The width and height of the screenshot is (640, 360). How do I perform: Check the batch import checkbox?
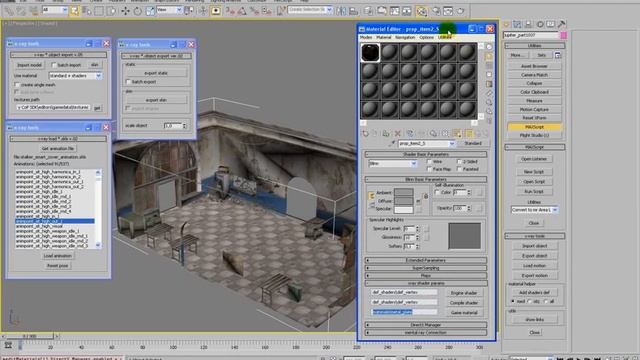[53, 65]
